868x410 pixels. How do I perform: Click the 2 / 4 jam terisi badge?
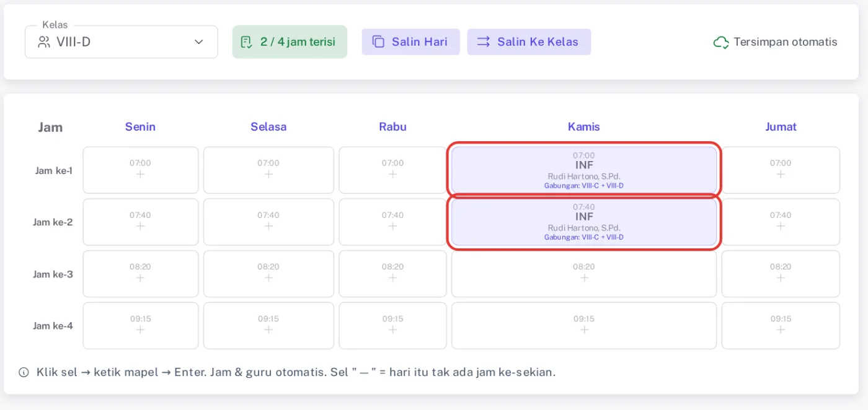pyautogui.click(x=290, y=42)
